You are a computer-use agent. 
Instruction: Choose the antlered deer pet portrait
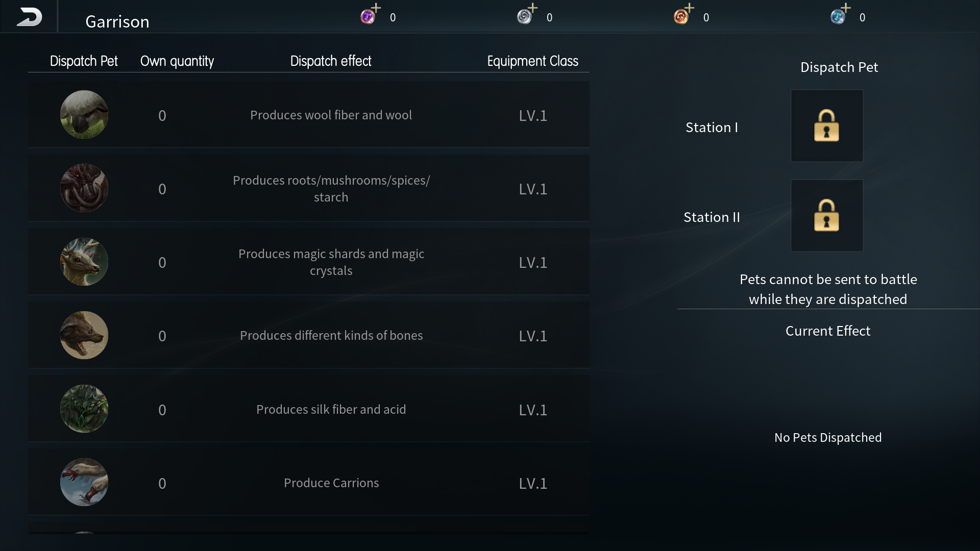[84, 262]
